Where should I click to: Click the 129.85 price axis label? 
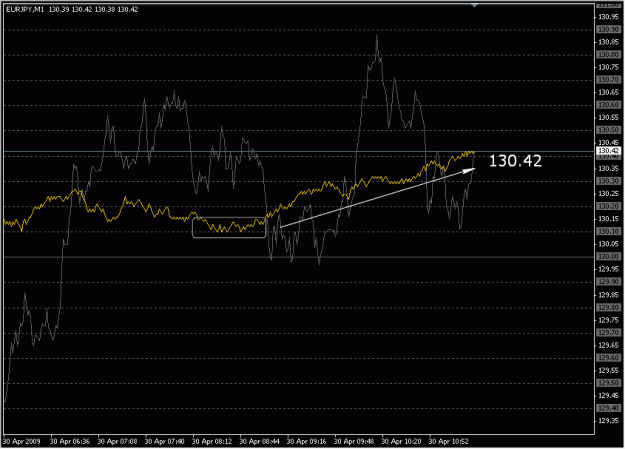pyautogui.click(x=608, y=295)
